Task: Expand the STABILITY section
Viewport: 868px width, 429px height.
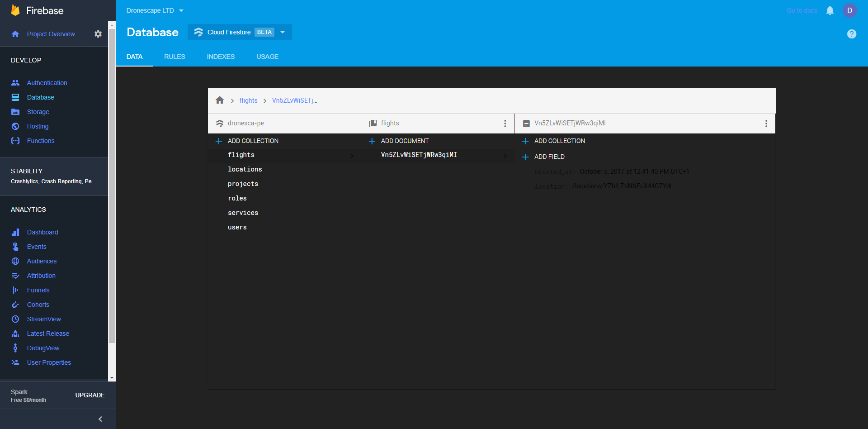Action: click(x=54, y=176)
